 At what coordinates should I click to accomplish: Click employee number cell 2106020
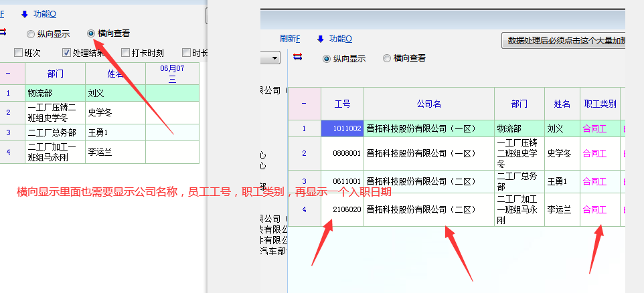pyautogui.click(x=342, y=209)
